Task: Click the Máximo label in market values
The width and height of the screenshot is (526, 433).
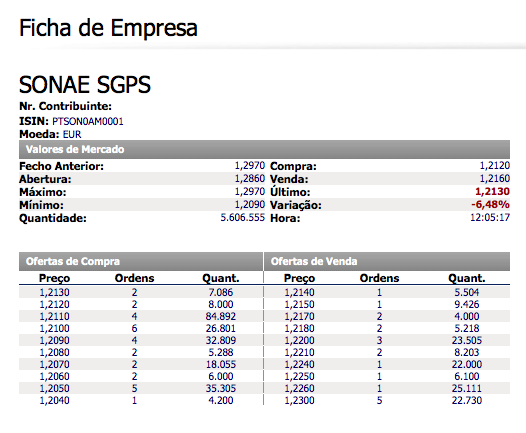Action: pyautogui.click(x=43, y=192)
